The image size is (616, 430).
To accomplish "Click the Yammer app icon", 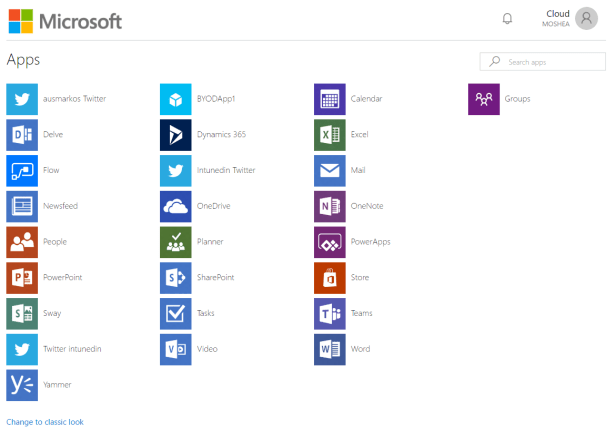I will [22, 385].
